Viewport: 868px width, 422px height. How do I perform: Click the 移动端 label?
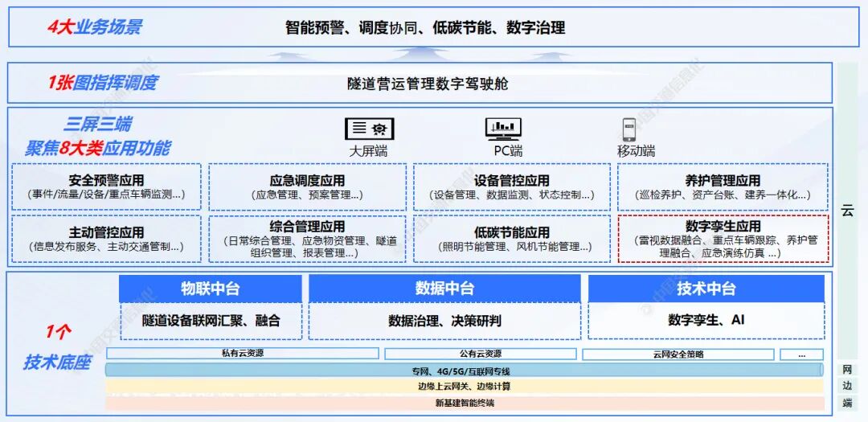click(x=636, y=151)
